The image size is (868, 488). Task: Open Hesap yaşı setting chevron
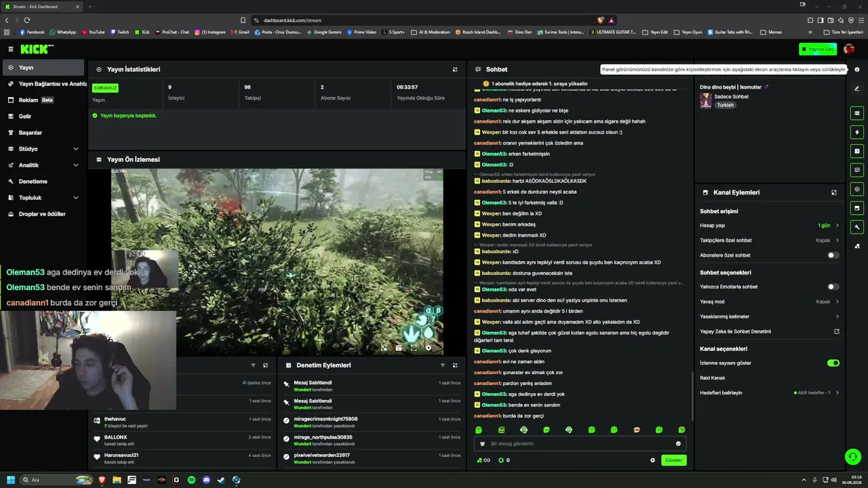837,226
